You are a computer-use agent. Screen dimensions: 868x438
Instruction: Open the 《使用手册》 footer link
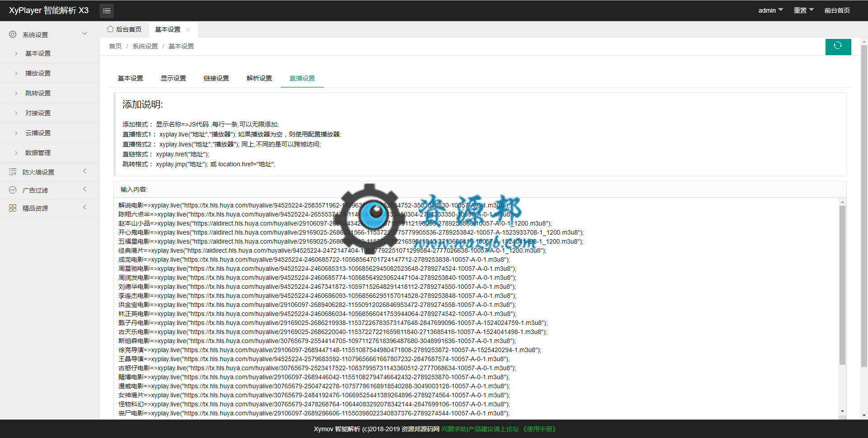(539, 429)
